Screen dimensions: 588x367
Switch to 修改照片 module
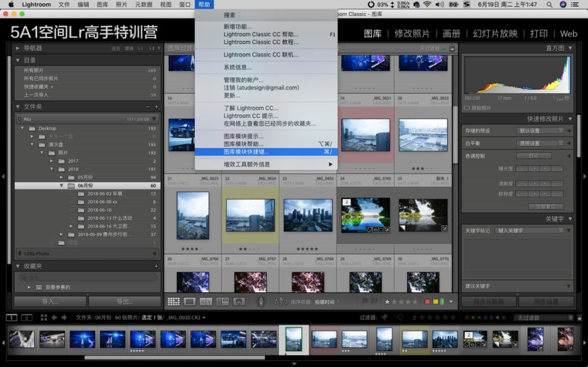tap(412, 34)
